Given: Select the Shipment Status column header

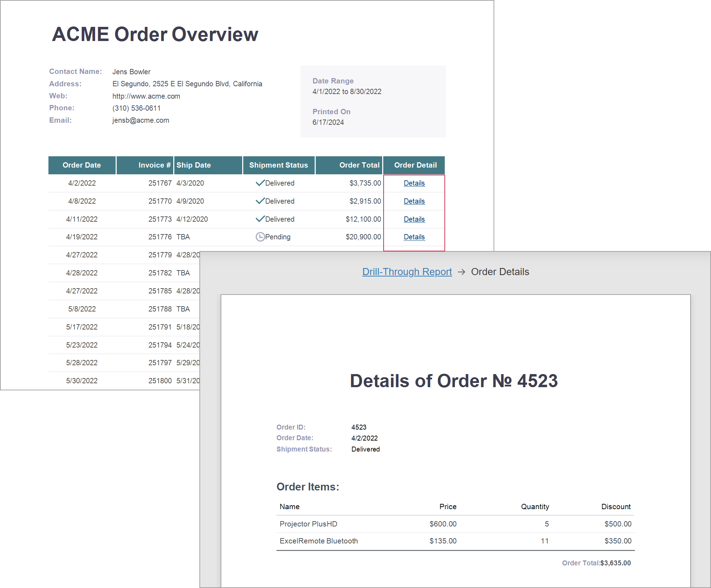Looking at the screenshot, I should 279,165.
